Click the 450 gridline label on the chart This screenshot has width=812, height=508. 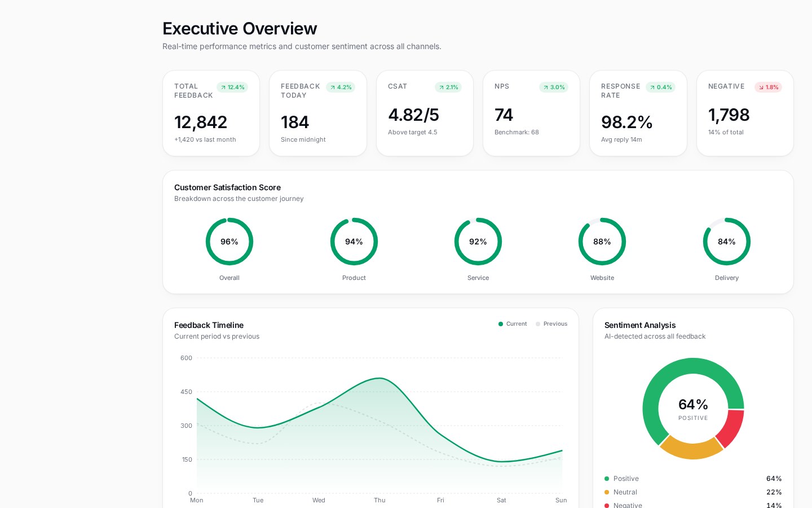click(186, 392)
